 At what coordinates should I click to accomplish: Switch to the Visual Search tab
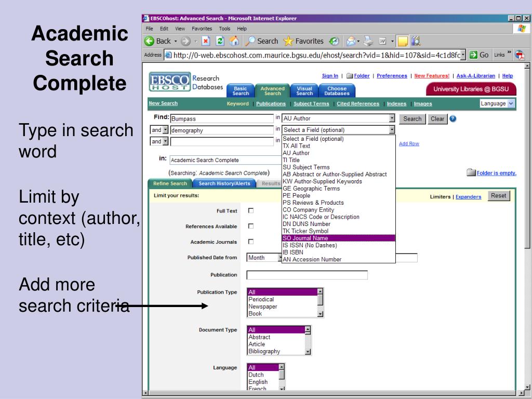[304, 91]
